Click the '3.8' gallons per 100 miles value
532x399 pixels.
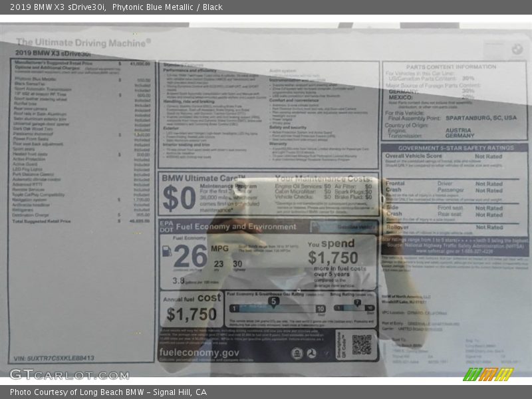(178, 281)
